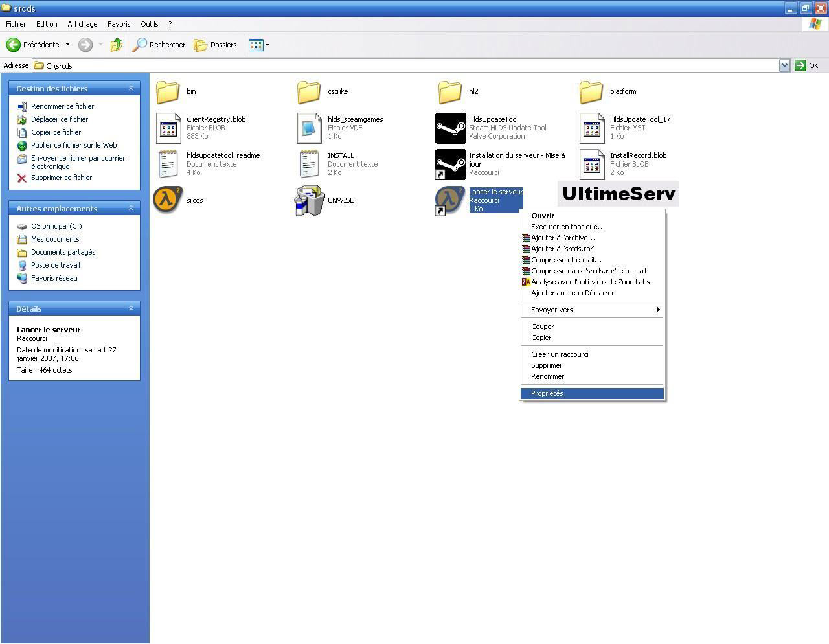
Task: Select Copier in the context menu
Action: tap(592, 338)
